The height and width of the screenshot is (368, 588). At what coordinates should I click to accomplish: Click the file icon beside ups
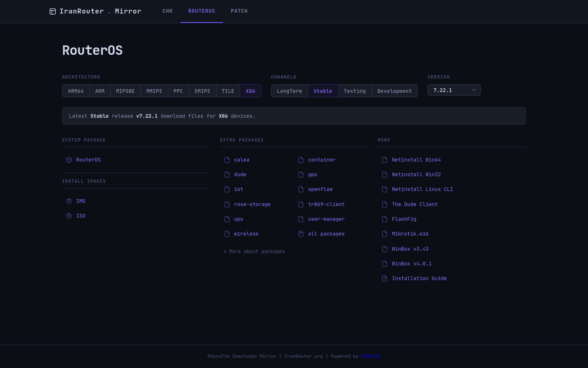[227, 219]
